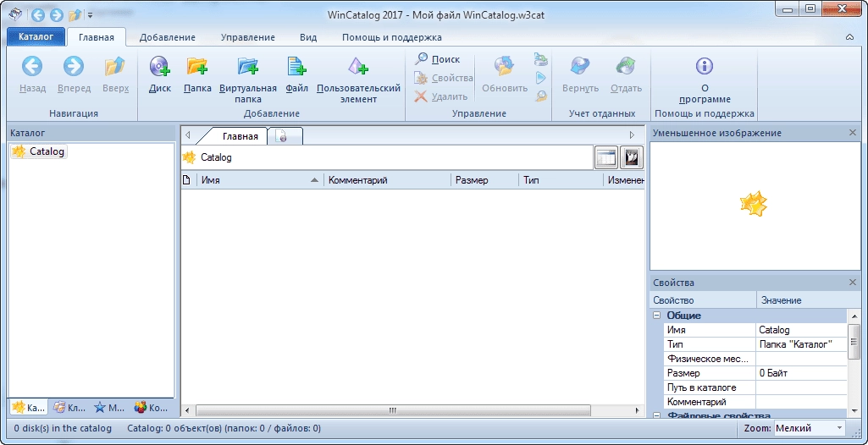
Task: Click the Return (Вернуть) loaned item icon
Action: pos(580,67)
